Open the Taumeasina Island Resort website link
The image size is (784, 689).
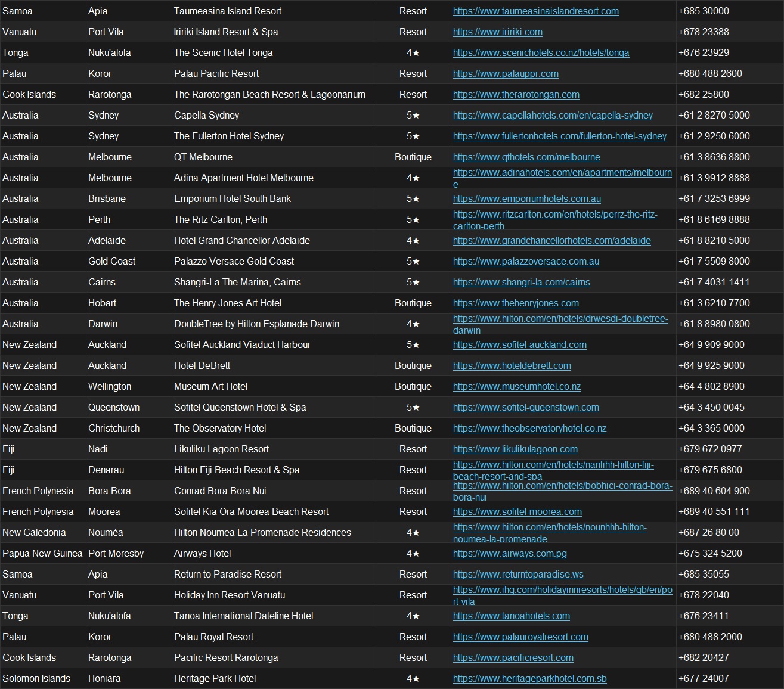536,11
